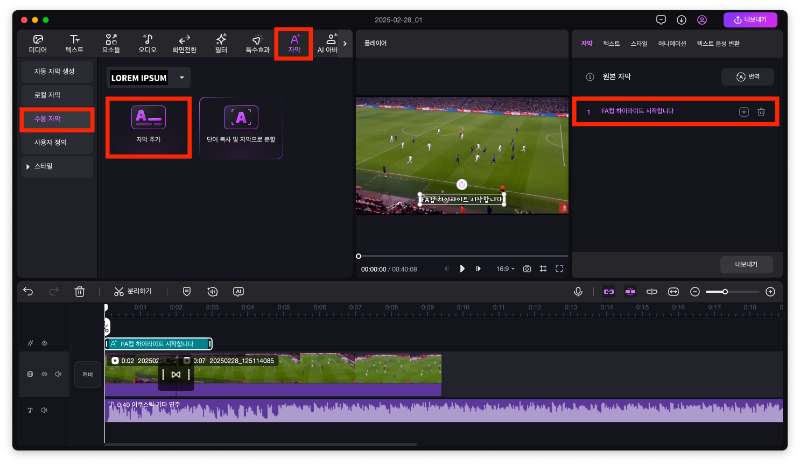The image size is (800, 465).
Task: Click the 자막 추가 (Add Subtitle) card icon
Action: [148, 118]
